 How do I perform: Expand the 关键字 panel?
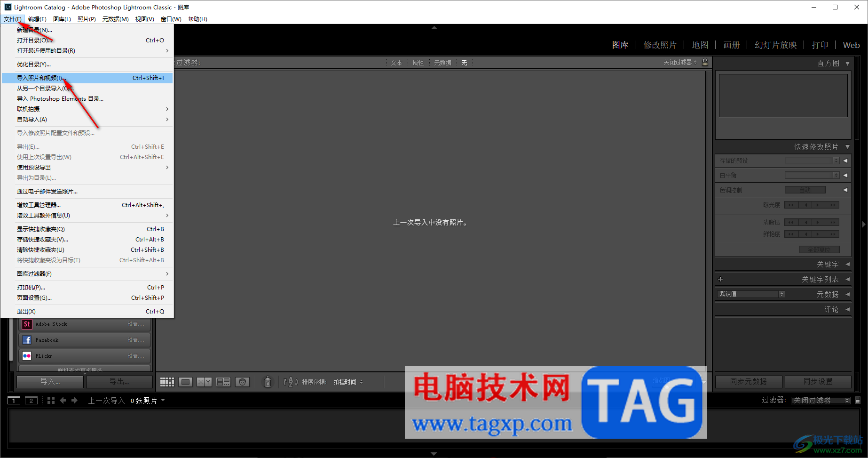(x=847, y=264)
